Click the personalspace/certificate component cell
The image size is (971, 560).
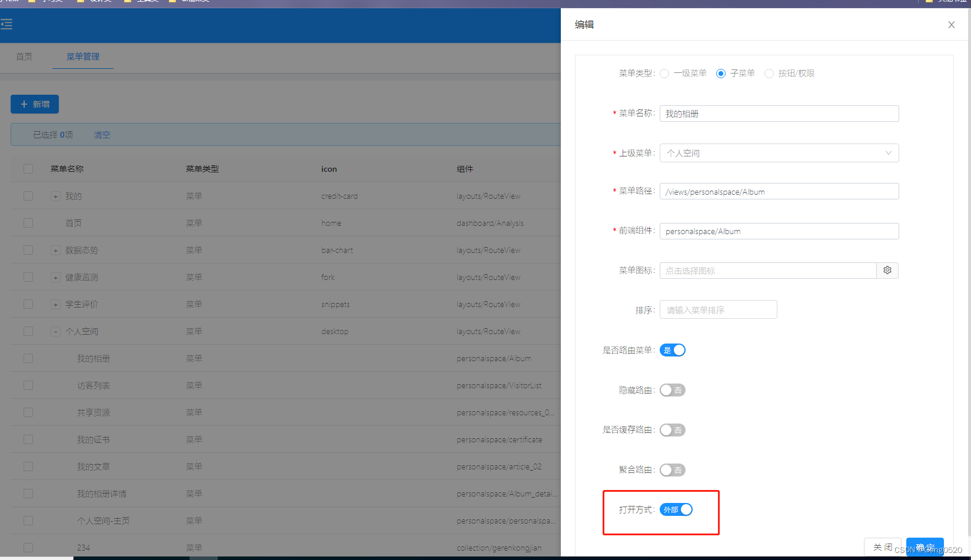click(500, 439)
